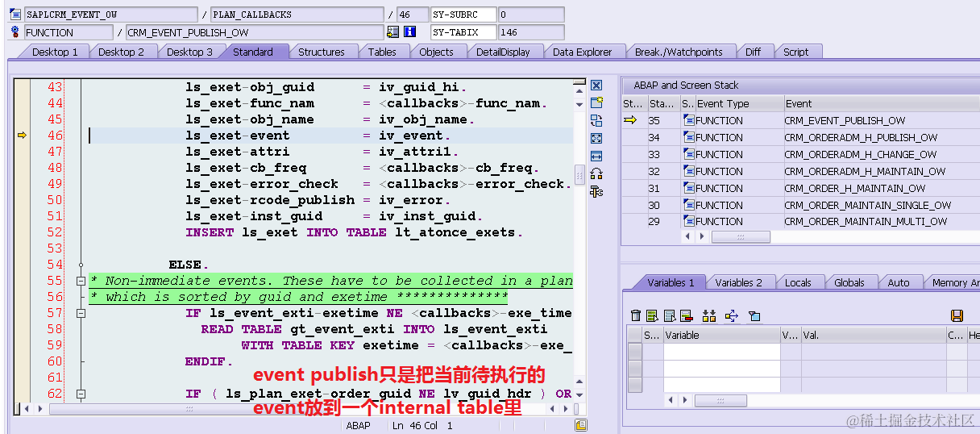Click the Variables table's scroll right arrow
This screenshot has width=980, height=434.
[x=686, y=400]
